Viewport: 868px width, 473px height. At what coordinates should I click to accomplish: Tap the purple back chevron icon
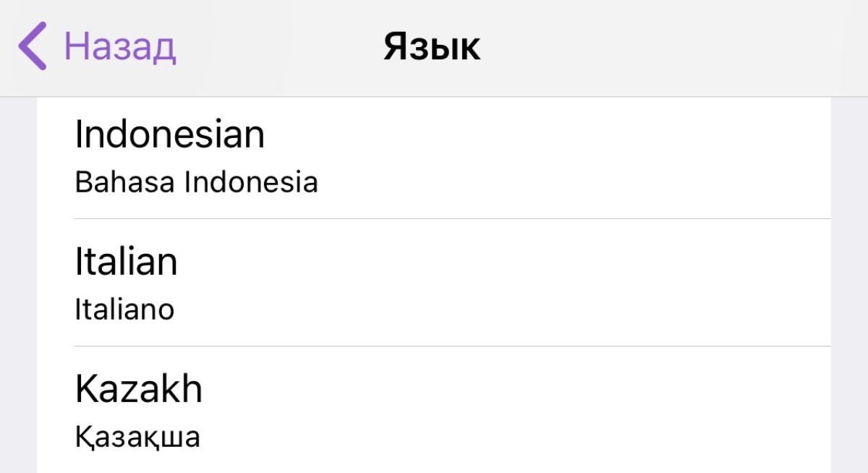point(33,46)
